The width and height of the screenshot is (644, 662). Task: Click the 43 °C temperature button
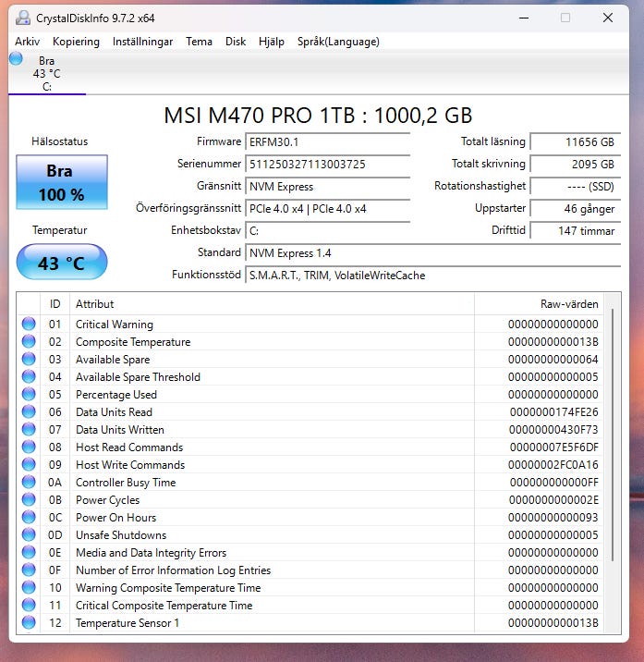pyautogui.click(x=62, y=263)
